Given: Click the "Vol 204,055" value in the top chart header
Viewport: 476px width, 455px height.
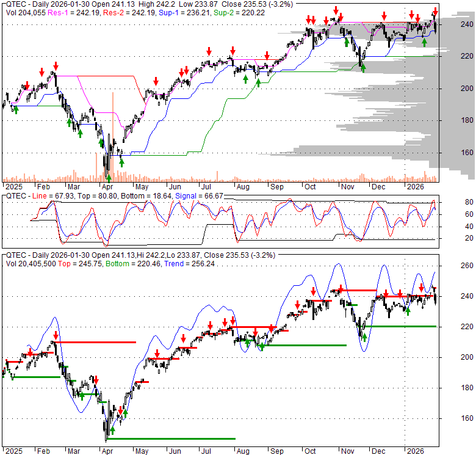Looking at the screenshot, I should coord(26,13).
